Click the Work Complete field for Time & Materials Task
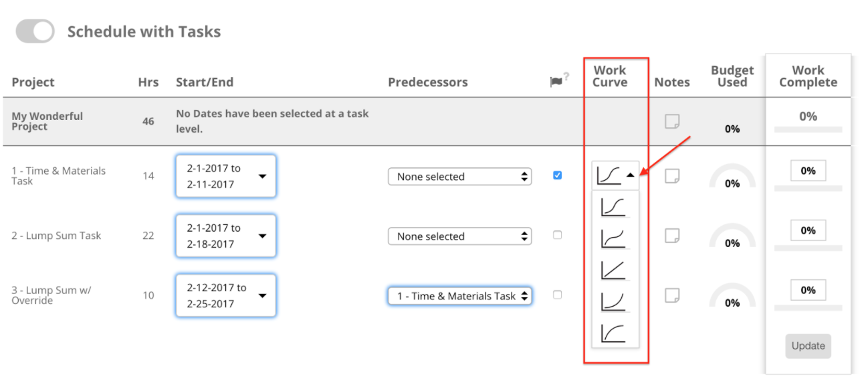Image resolution: width=868 pixels, height=391 pixels. click(808, 171)
